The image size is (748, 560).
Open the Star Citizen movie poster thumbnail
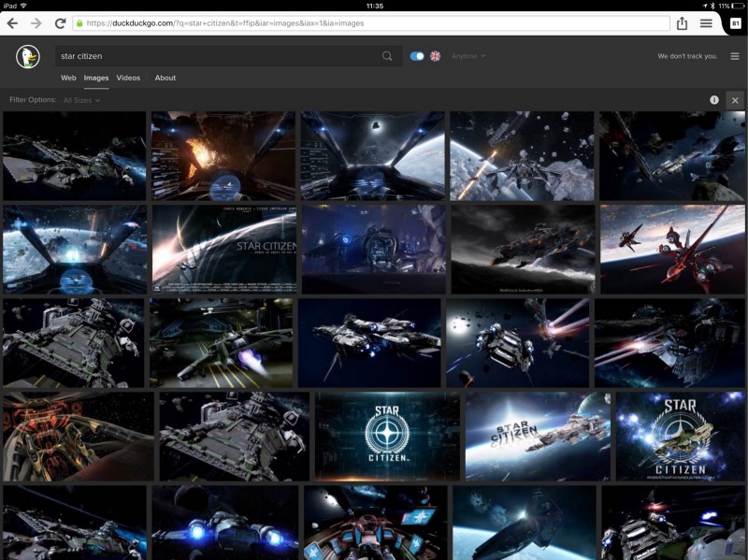pos(224,249)
